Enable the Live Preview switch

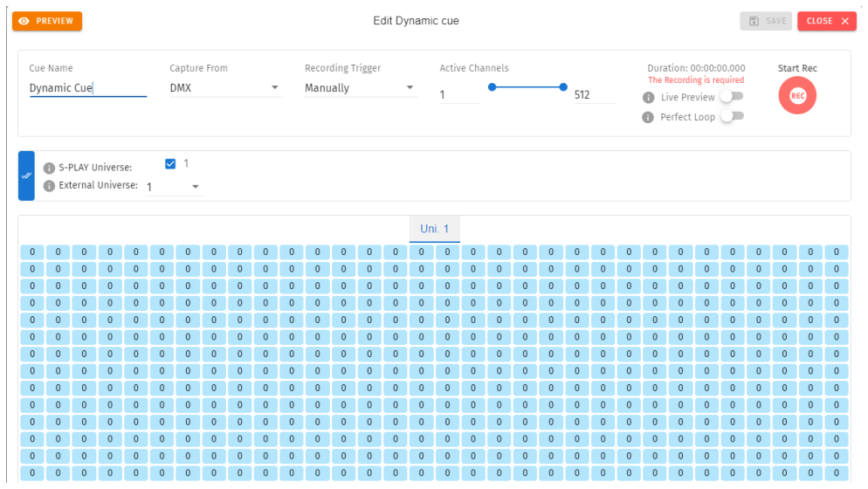[x=732, y=96]
